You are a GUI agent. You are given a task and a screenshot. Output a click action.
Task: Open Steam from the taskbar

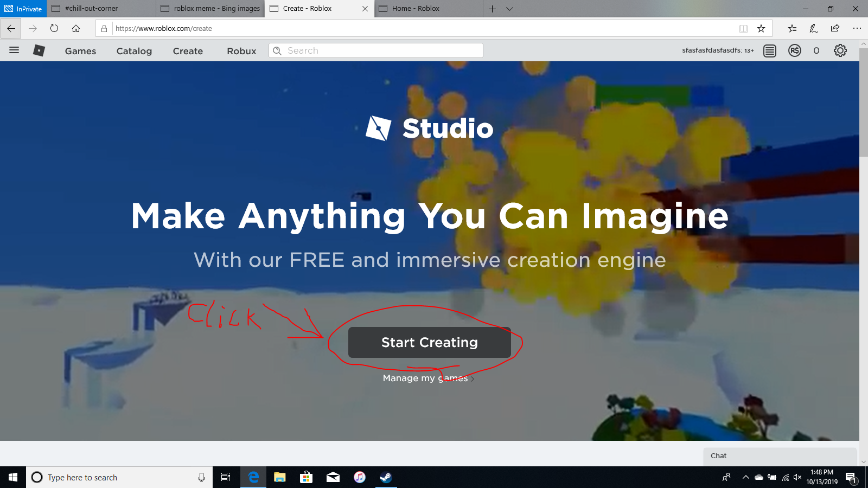pos(386,477)
